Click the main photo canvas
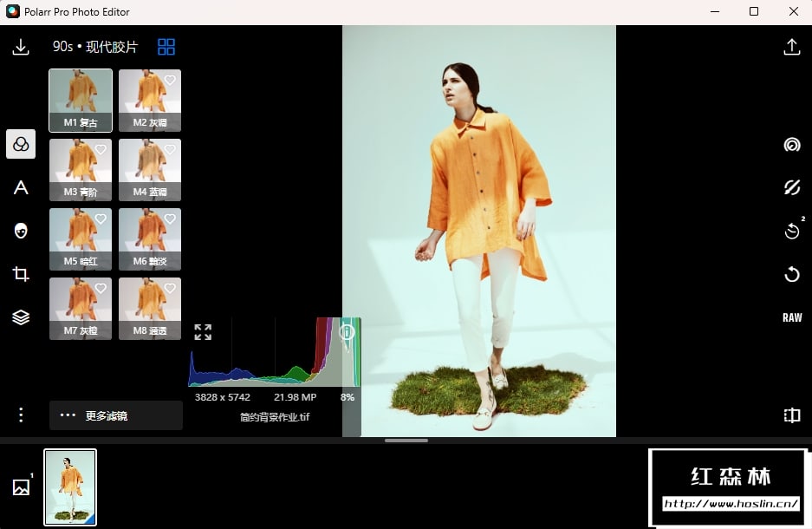 [x=479, y=231]
